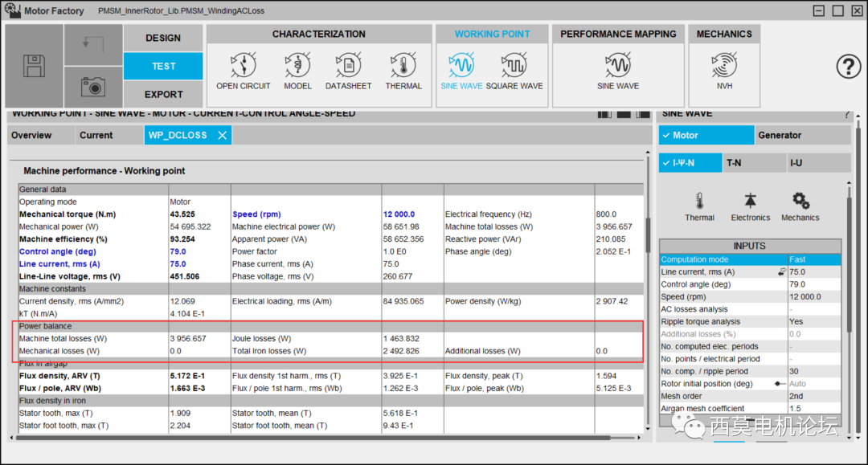
Task: Open Performance Mapping Sine Wave test
Action: (617, 70)
